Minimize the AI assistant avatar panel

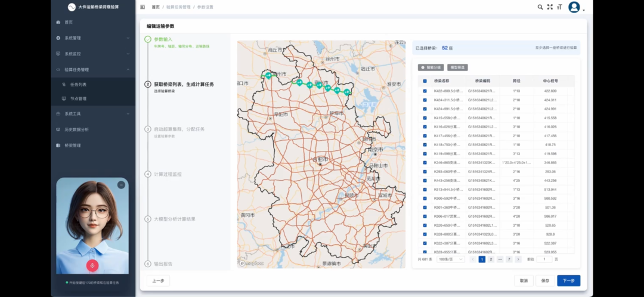121,185
